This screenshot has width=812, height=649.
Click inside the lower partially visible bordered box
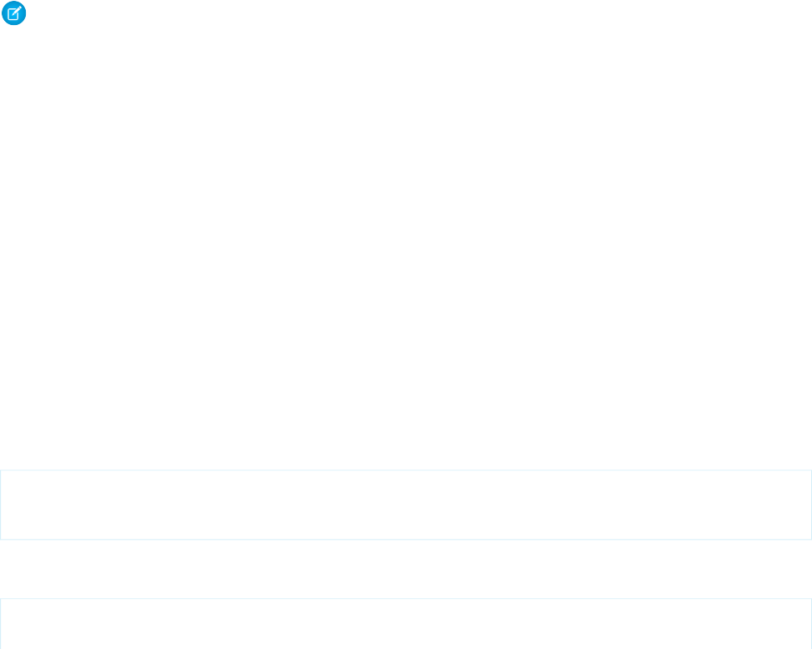[x=406, y=624]
